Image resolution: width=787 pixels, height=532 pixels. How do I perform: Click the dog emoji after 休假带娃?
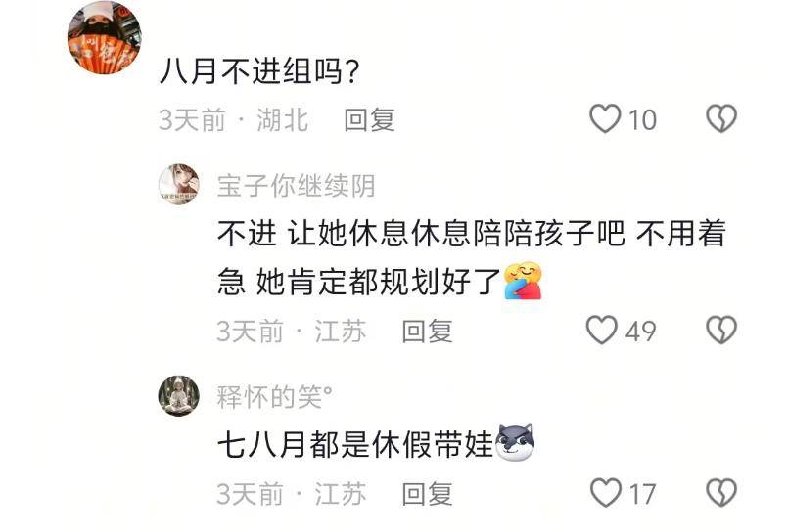(515, 443)
